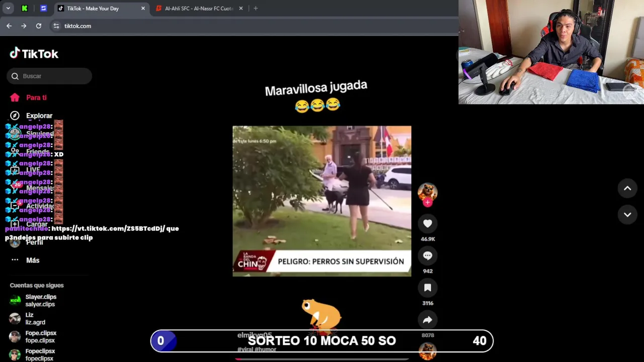The image size is (644, 362).
Task: Go to next video with down chevron
Action: 627,215
